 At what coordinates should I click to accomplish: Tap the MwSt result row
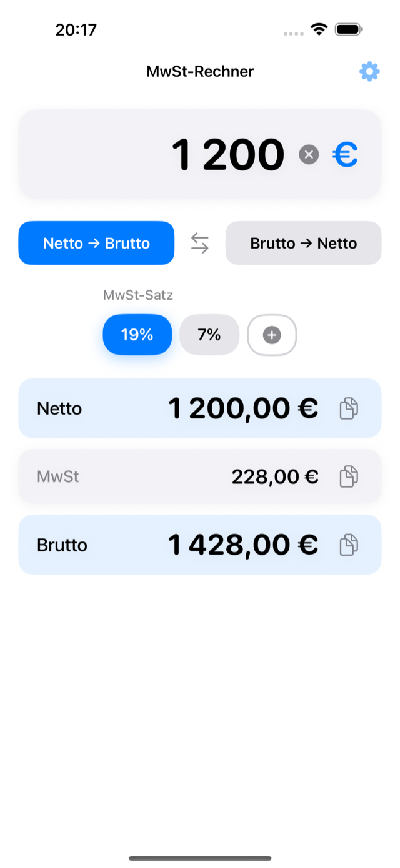(200, 476)
